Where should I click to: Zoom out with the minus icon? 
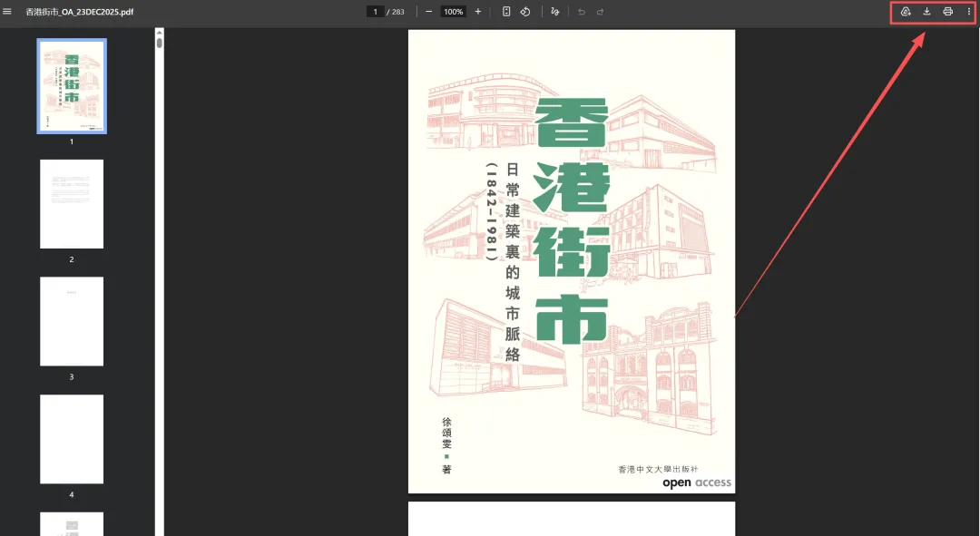(x=428, y=11)
